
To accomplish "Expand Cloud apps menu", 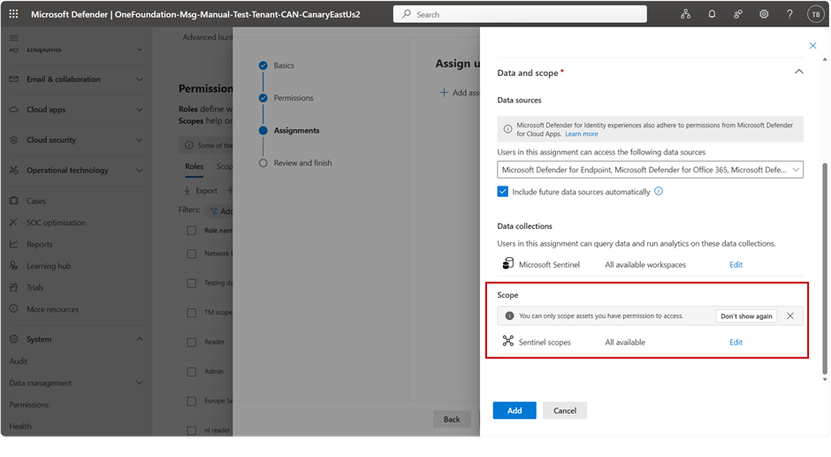I will (139, 110).
